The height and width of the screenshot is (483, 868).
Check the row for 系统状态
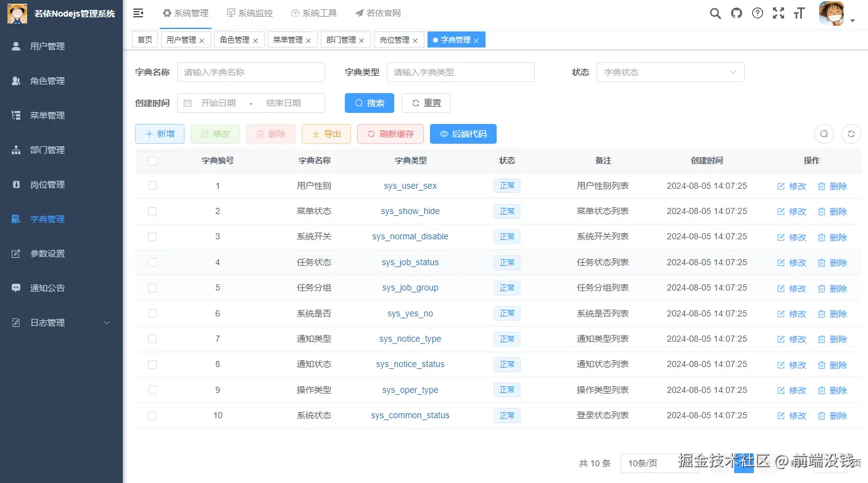coord(152,416)
